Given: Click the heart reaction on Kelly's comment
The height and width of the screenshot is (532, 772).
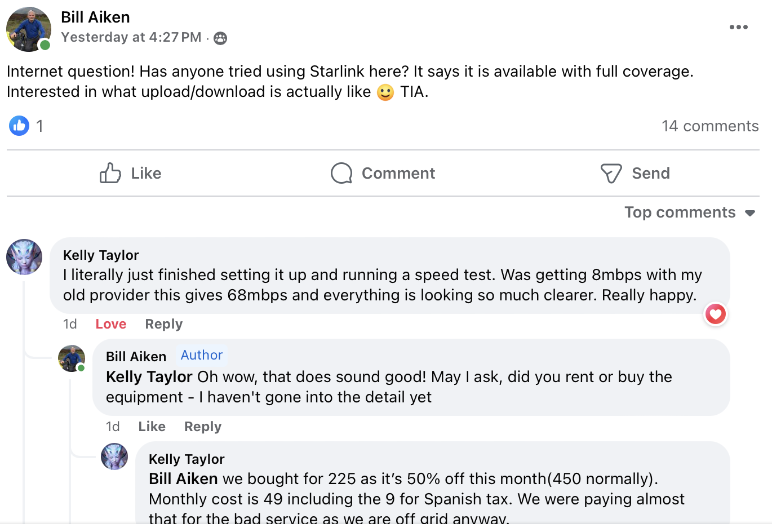Looking at the screenshot, I should click(716, 314).
